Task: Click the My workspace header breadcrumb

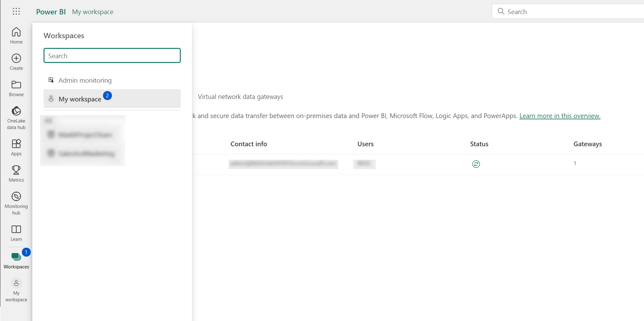Action: coord(93,12)
